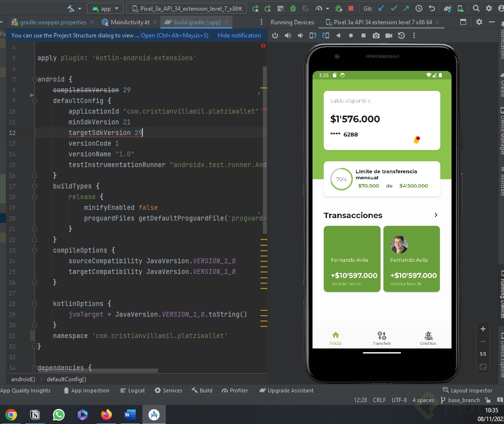Click the emulator power button

click(275, 35)
